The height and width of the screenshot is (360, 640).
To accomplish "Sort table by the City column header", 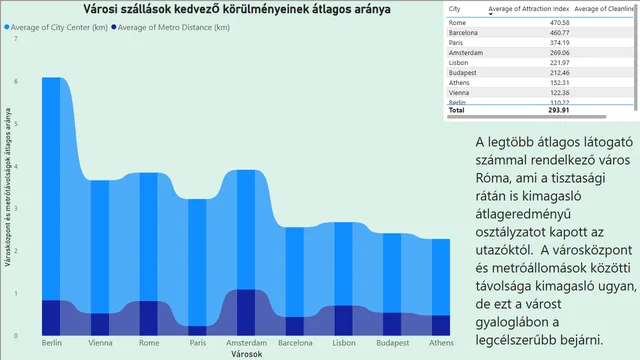I will tap(454, 9).
